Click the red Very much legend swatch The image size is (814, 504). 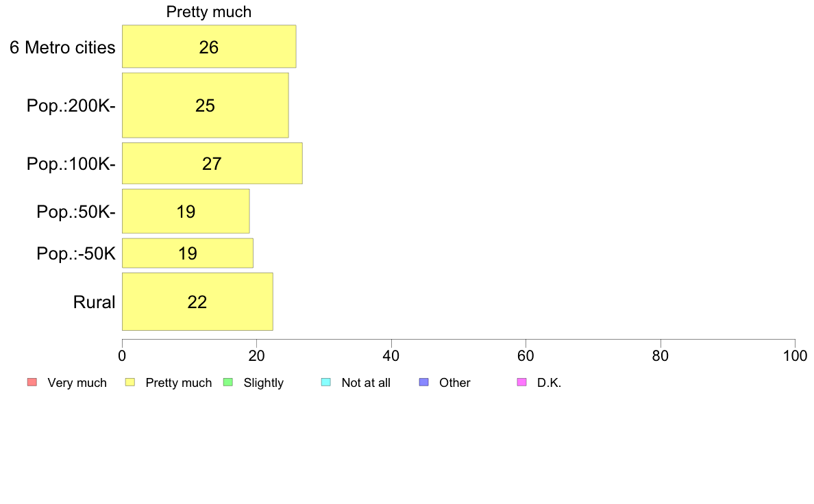point(32,383)
